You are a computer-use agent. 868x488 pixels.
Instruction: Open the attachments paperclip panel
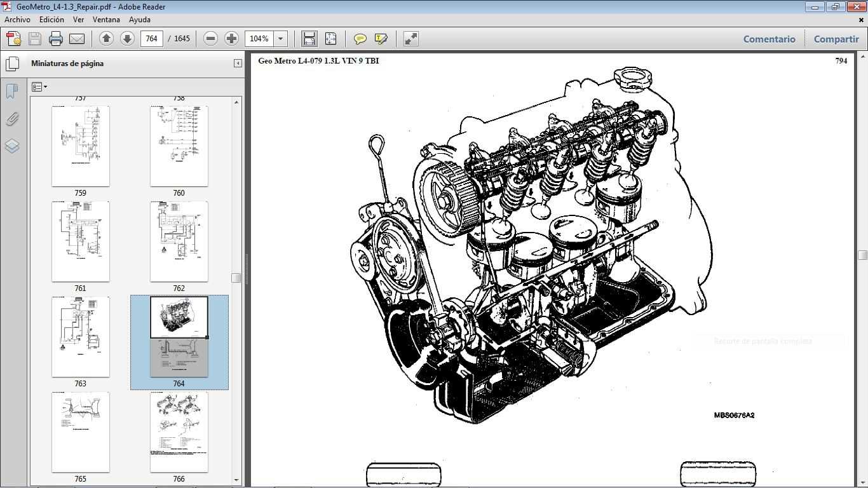pos(12,119)
